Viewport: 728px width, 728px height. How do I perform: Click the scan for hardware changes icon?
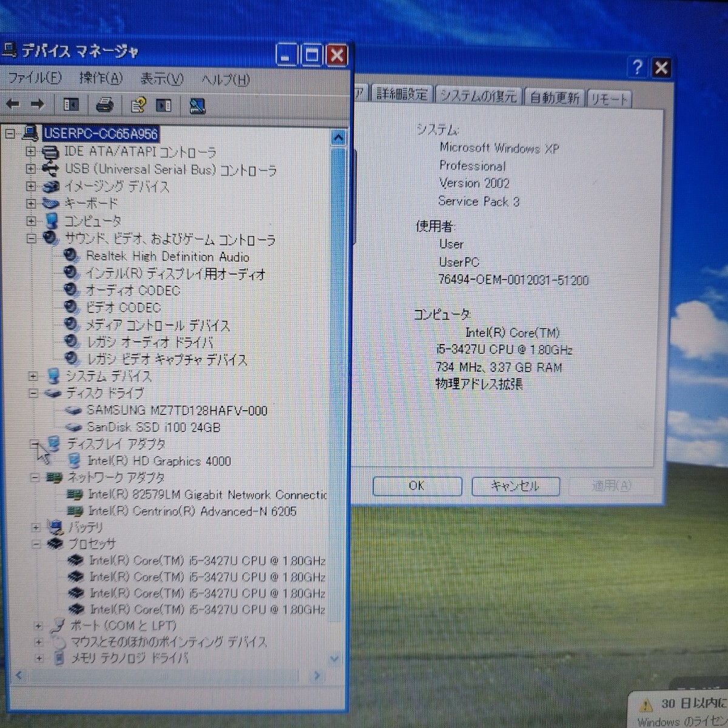(197, 107)
